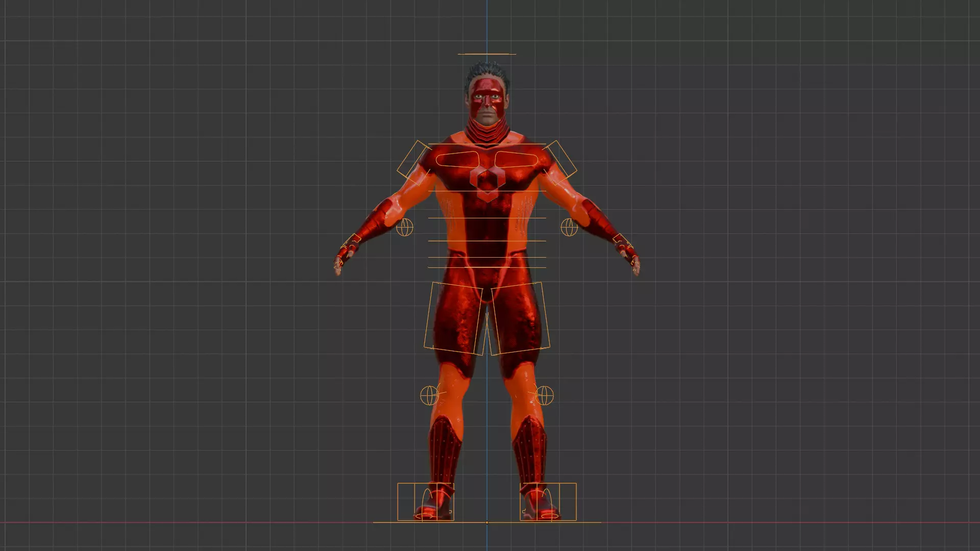Select the screen-left thigh box control
This screenshot has height=551, width=980.
453,318
